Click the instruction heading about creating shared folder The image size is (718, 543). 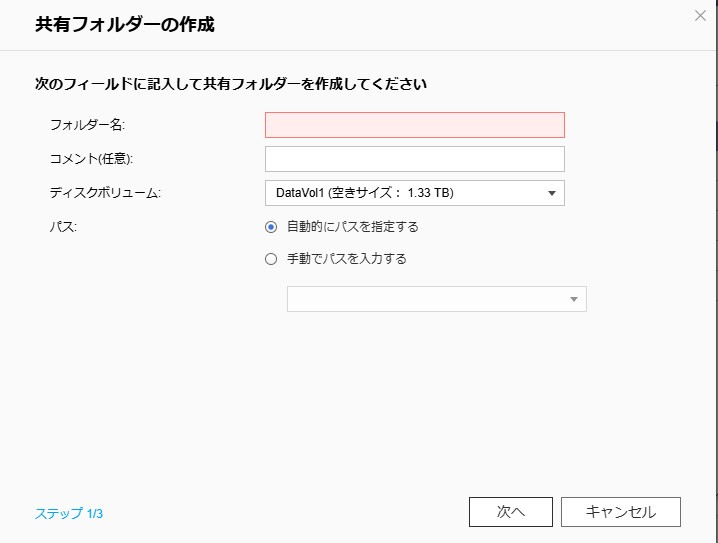pyautogui.click(x=231, y=84)
